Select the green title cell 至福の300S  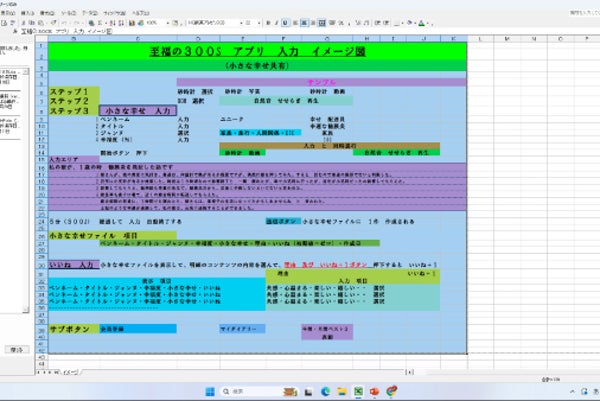point(255,48)
